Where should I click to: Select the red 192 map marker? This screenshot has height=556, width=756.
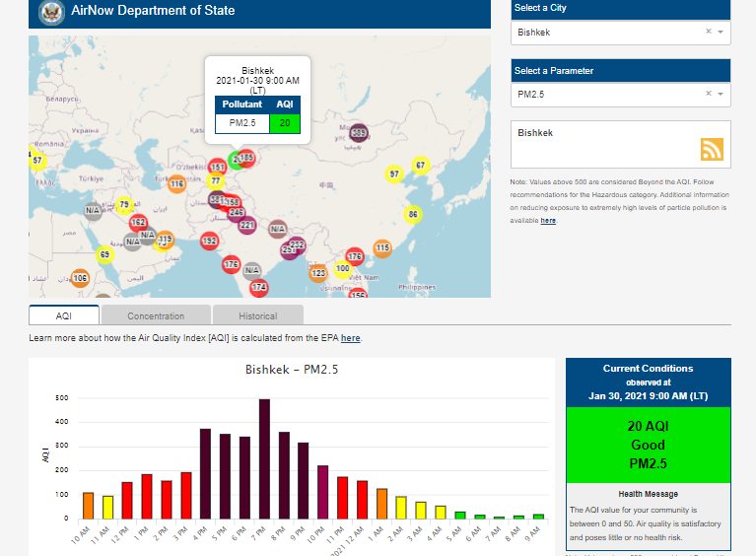pos(139,223)
